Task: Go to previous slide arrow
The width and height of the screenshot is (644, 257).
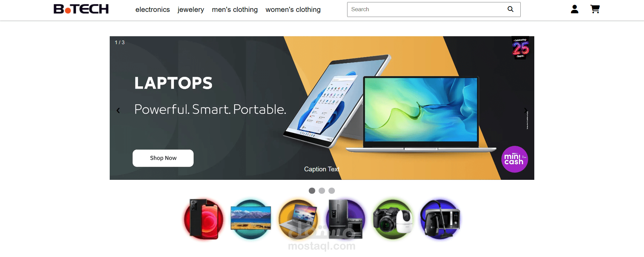Action: (118, 110)
